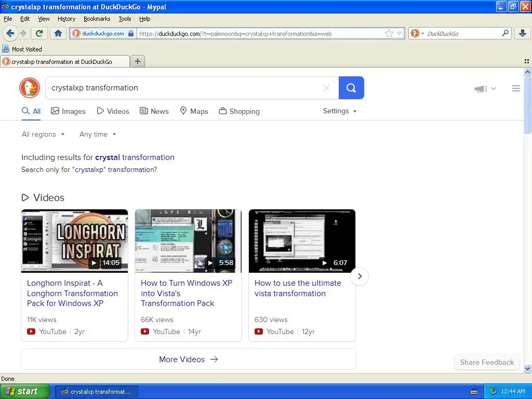Select the Mypal taskbar button
This screenshot has width=532, height=399.
(96, 392)
